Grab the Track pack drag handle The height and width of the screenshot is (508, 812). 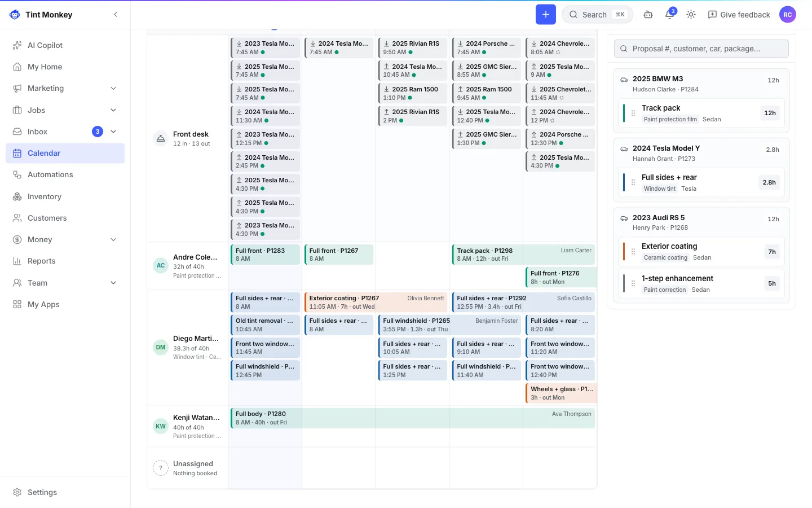tap(633, 113)
